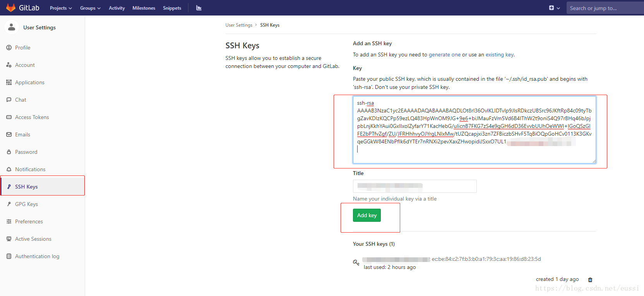Image resolution: width=644 pixels, height=296 pixels.
Task: Click the Active Sessions monitor icon
Action: [x=9, y=239]
